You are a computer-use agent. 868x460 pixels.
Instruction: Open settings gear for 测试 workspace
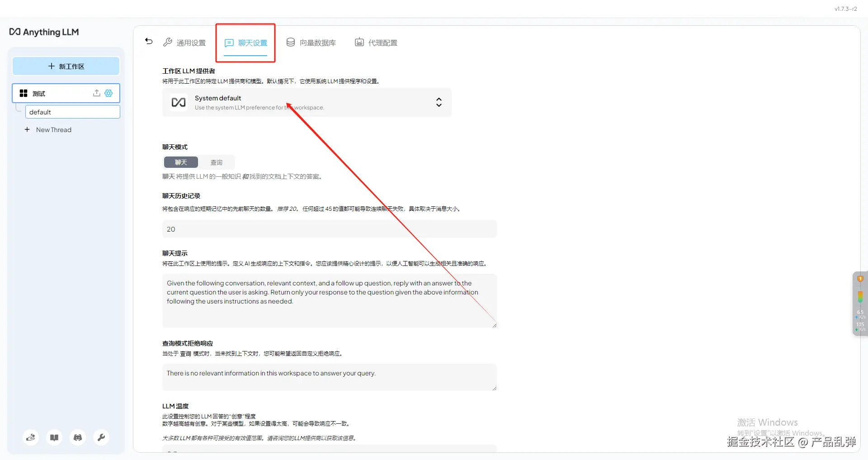(108, 93)
